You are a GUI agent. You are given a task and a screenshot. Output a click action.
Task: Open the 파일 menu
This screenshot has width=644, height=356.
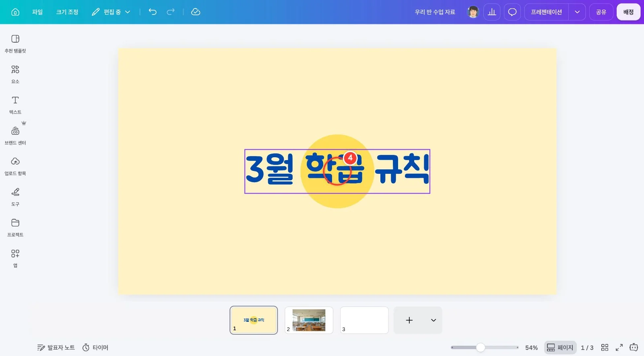tap(37, 12)
